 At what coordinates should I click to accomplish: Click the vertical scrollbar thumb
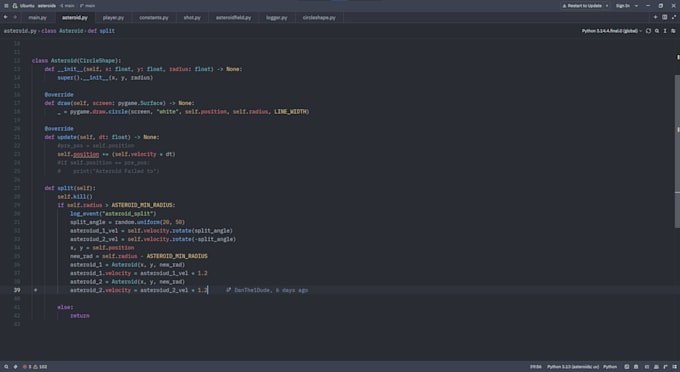[677, 151]
